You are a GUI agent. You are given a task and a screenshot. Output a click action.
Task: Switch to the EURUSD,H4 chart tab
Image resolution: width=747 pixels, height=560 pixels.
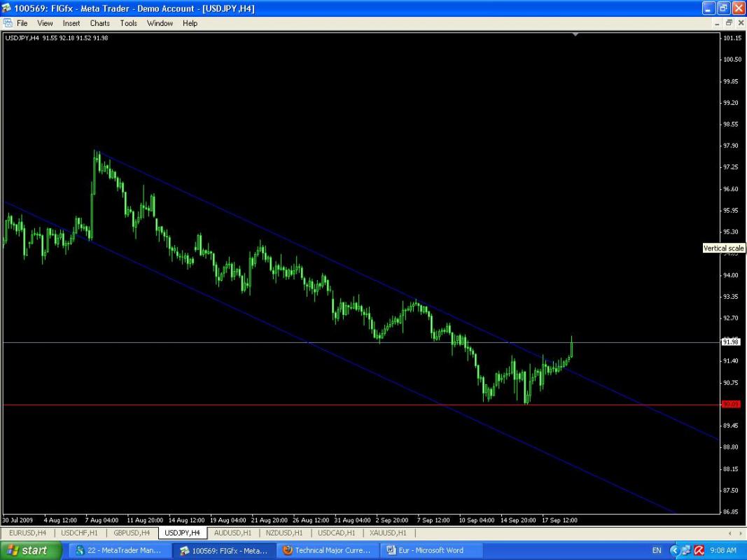pyautogui.click(x=27, y=533)
